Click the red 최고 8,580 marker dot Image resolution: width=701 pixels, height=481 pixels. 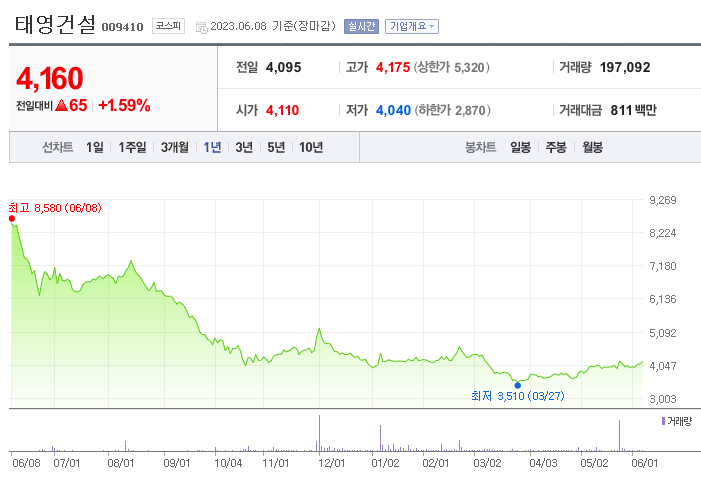[12, 219]
